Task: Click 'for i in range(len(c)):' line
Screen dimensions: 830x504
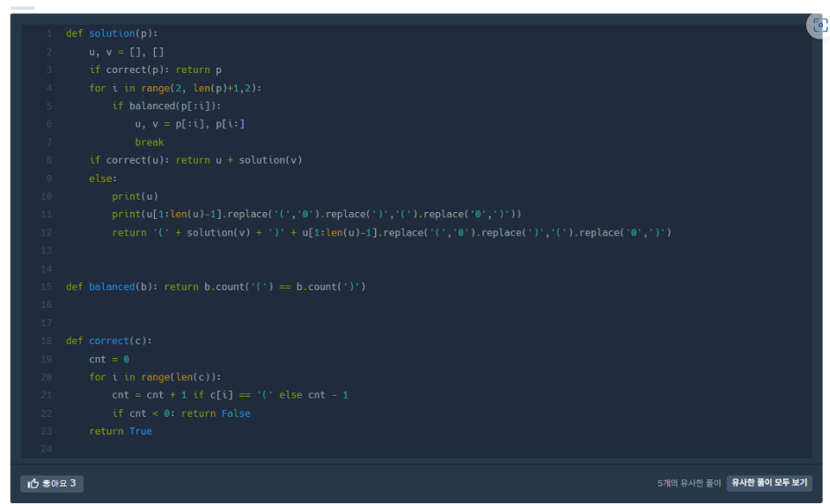Action: coord(155,377)
